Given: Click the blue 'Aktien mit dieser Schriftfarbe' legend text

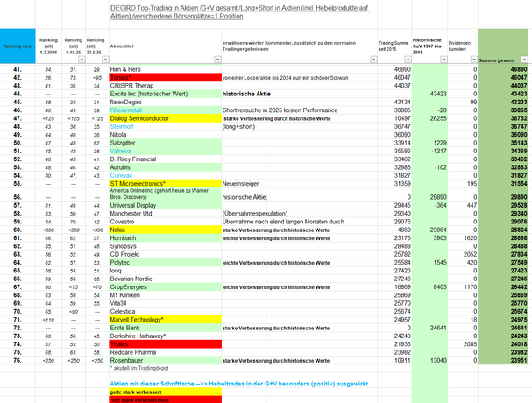Looking at the screenshot, I should [239, 384].
